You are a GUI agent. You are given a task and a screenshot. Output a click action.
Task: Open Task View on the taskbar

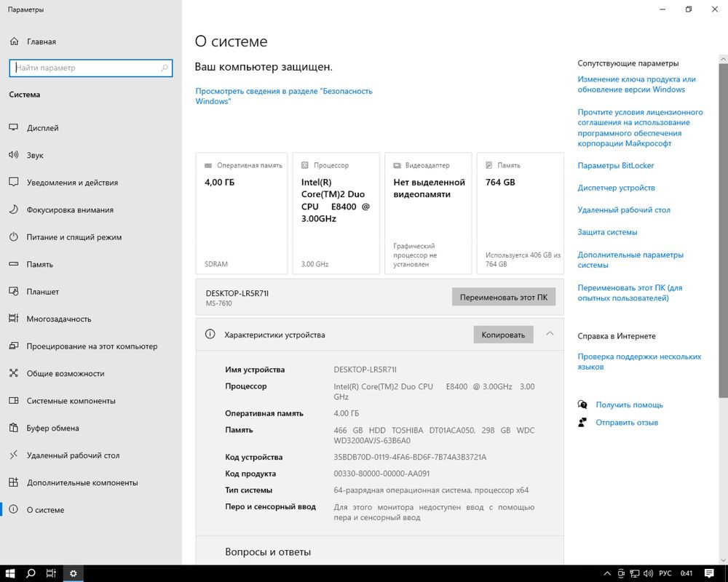(51, 573)
